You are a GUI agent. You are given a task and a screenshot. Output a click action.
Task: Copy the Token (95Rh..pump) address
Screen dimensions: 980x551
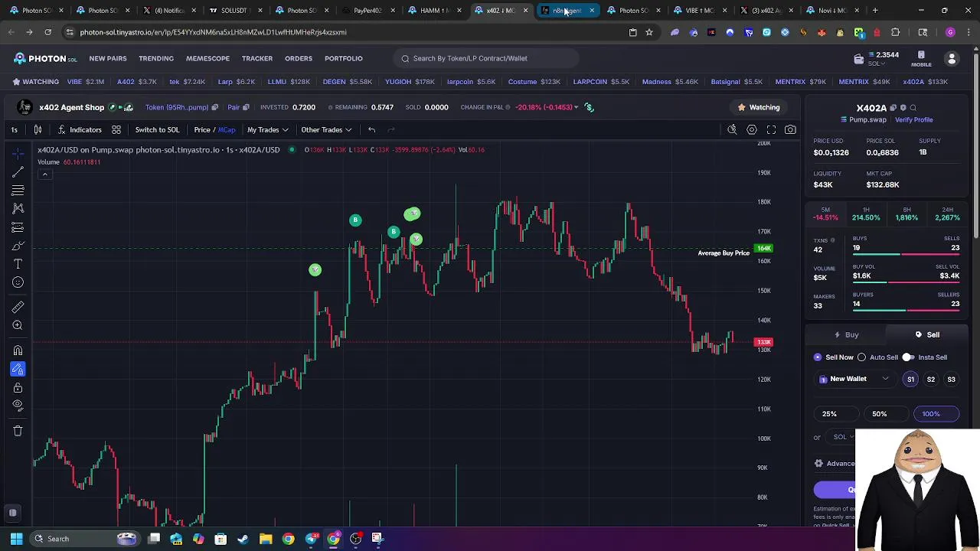click(x=214, y=107)
